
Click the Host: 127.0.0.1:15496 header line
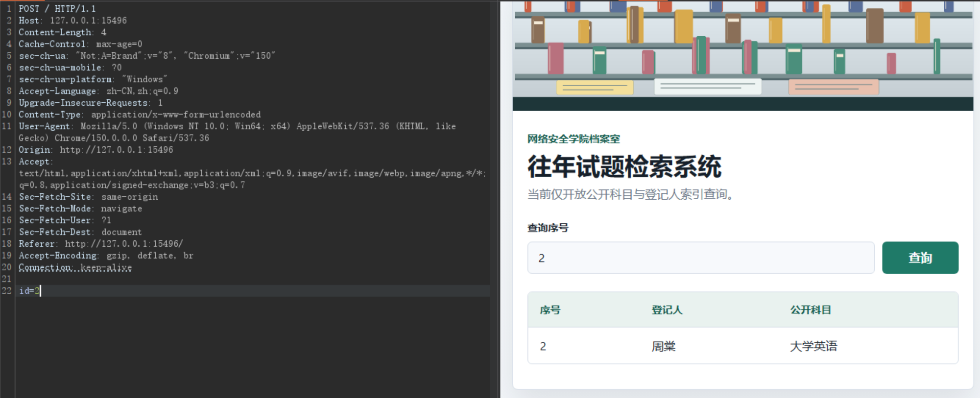[72, 21]
